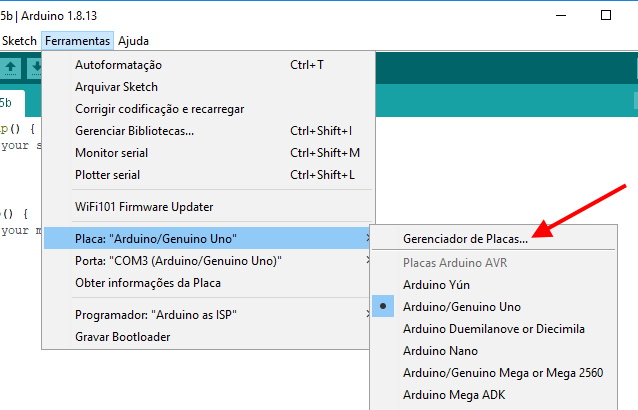638x410 pixels.
Task: Select Arduino Duemilanove or Diecimila board
Action: point(494,328)
